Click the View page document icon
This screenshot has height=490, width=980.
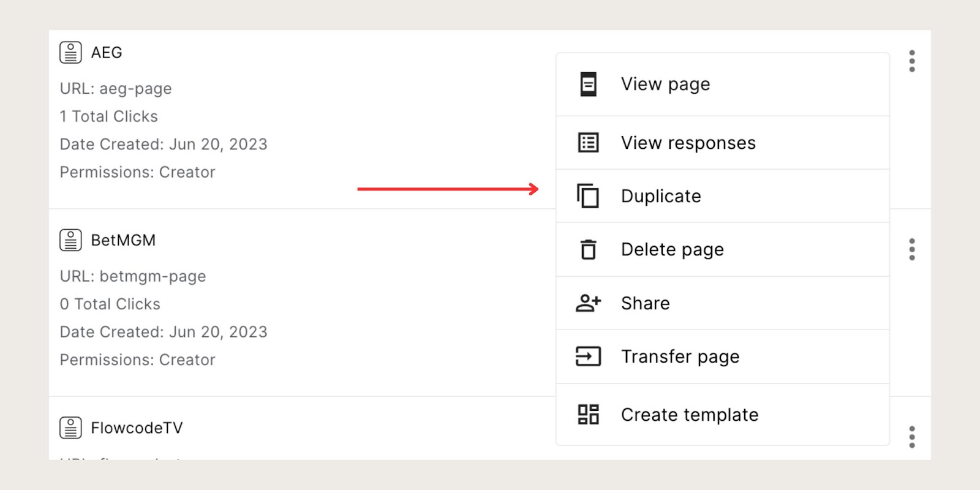(588, 85)
